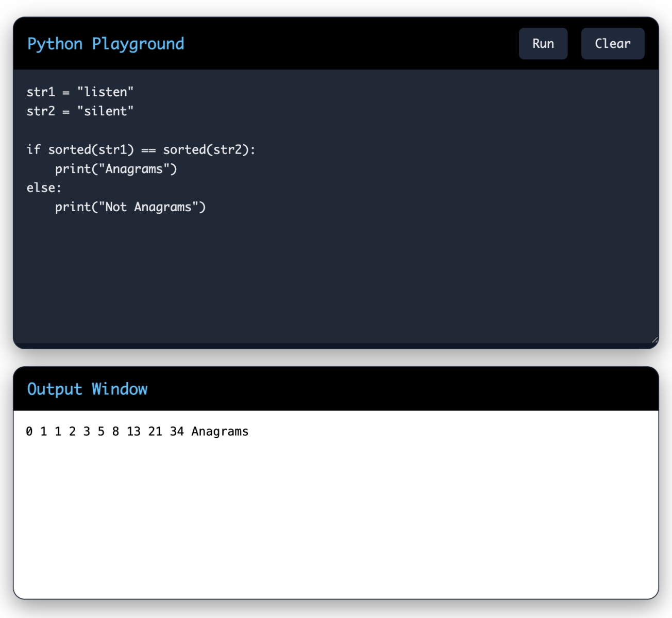This screenshot has height=618, width=672.
Task: Click the 'Python Playground' heading
Action: pos(106,44)
